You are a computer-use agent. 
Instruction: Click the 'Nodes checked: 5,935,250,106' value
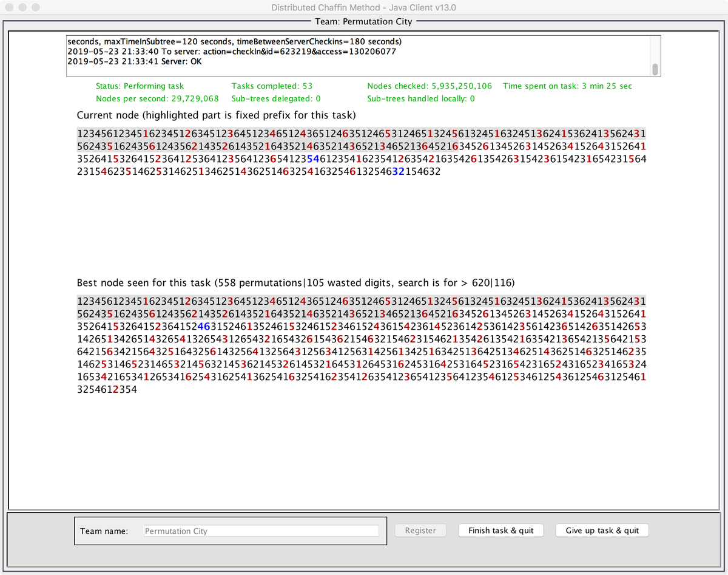430,86
